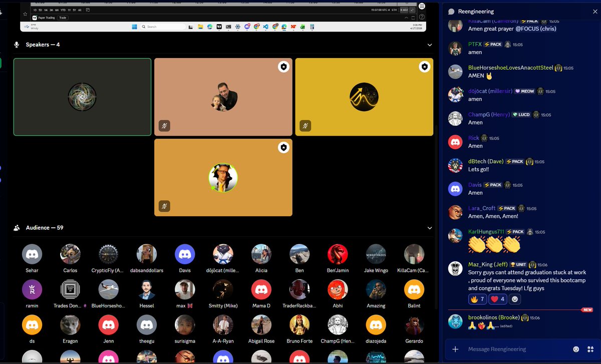
Task: Click the muted mic icon on the bottom speaker tile
Action: pos(164,206)
